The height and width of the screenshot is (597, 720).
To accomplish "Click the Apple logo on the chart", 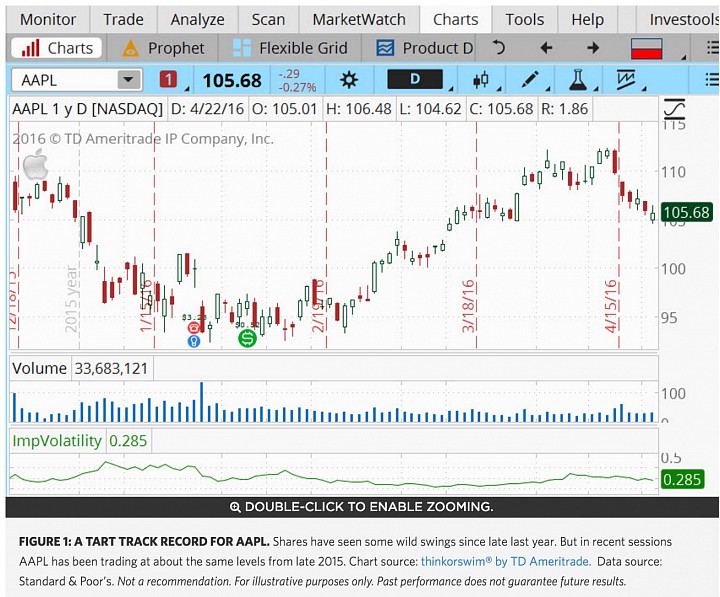I will pyautogui.click(x=36, y=164).
